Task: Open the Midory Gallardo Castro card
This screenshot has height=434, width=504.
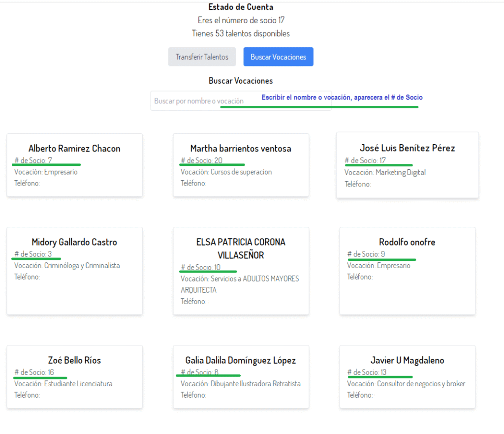Action: click(x=74, y=271)
